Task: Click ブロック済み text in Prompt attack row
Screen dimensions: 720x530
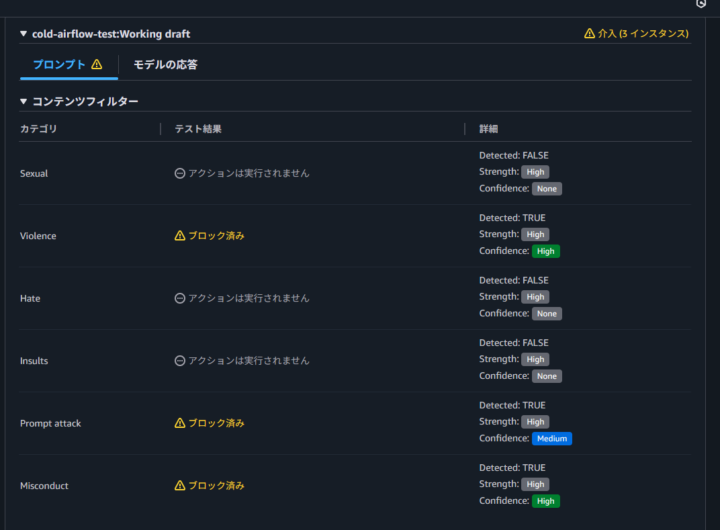Action: 216,423
